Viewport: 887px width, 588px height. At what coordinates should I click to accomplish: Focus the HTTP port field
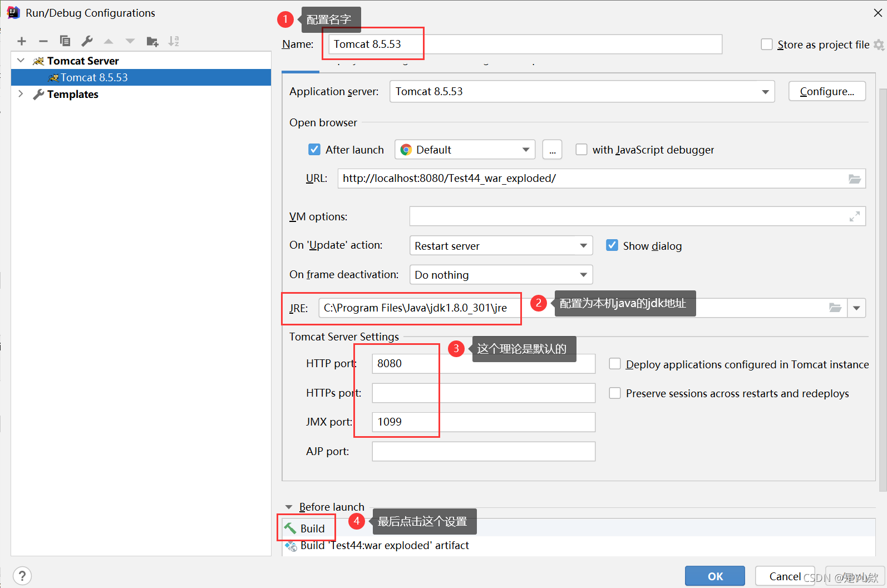pyautogui.click(x=484, y=364)
